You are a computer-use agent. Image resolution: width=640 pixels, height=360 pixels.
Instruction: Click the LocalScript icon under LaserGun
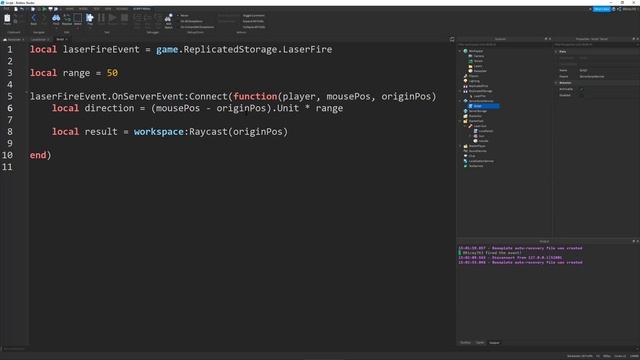(x=475, y=131)
